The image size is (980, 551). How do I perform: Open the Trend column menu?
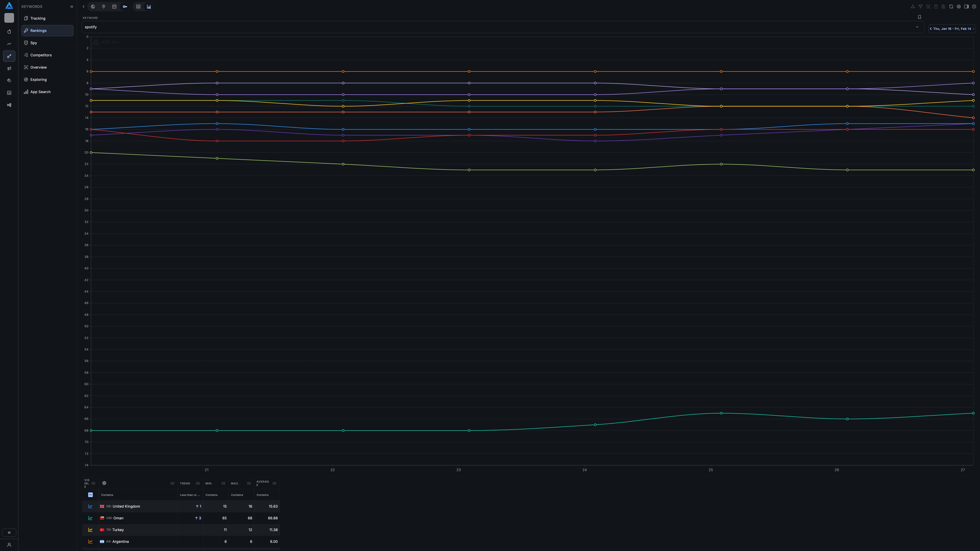[x=198, y=483]
